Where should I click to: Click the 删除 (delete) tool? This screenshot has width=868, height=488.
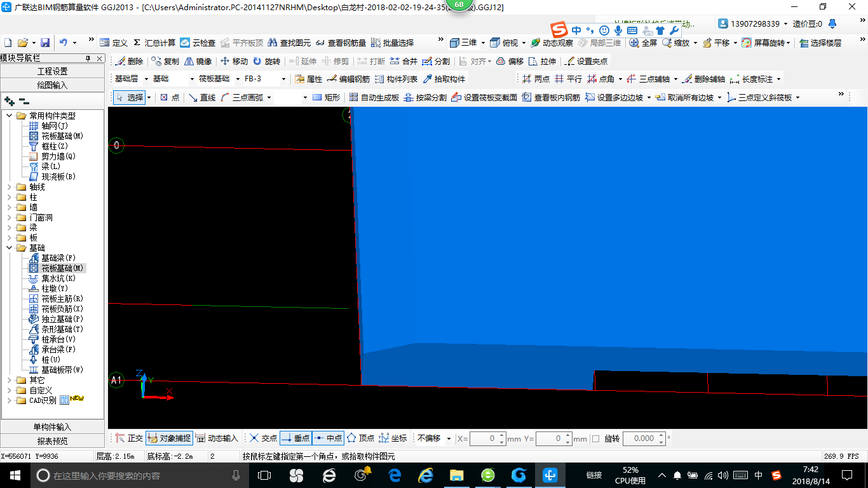point(130,62)
